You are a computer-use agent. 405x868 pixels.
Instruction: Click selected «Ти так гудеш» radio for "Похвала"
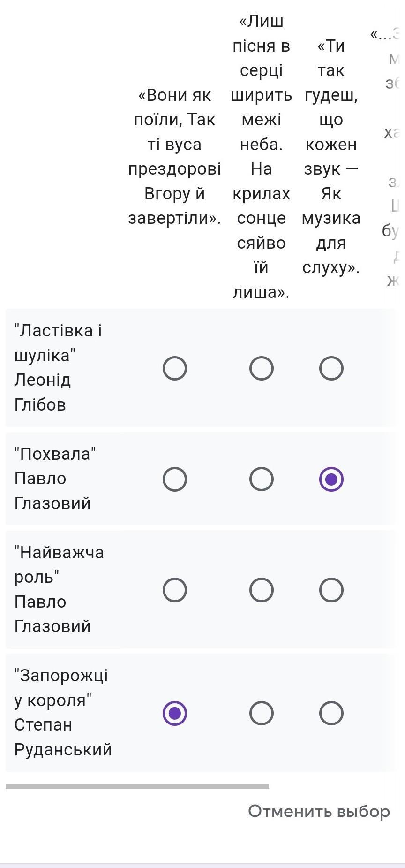(x=331, y=479)
